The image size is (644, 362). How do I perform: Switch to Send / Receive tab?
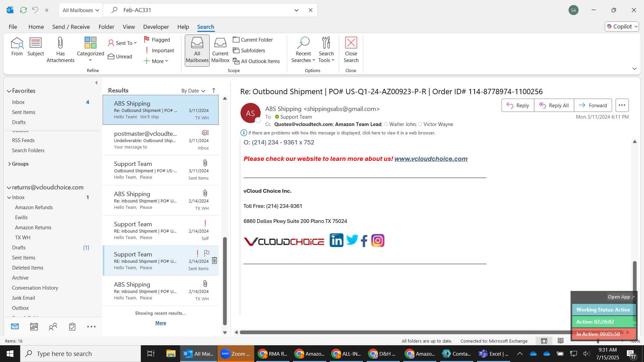tap(71, 27)
